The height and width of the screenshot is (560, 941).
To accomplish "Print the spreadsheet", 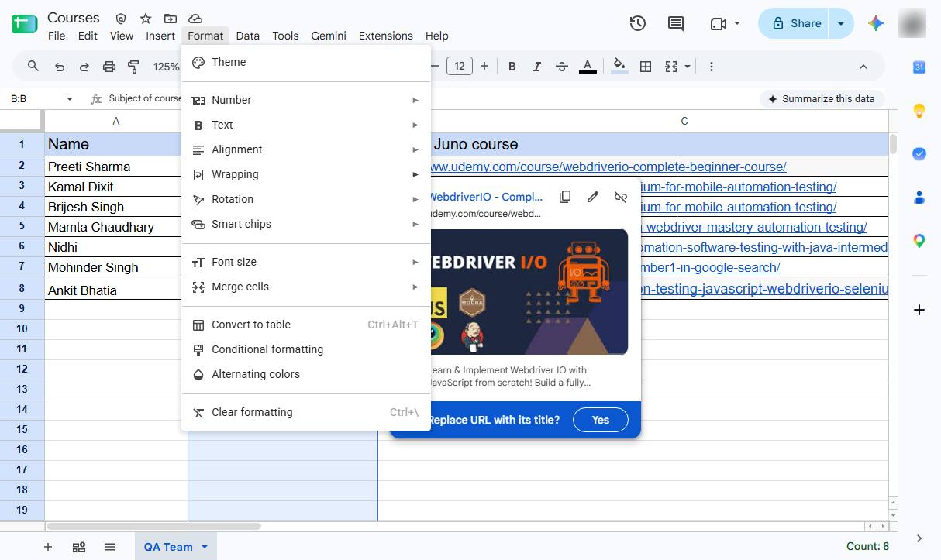I will (109, 67).
